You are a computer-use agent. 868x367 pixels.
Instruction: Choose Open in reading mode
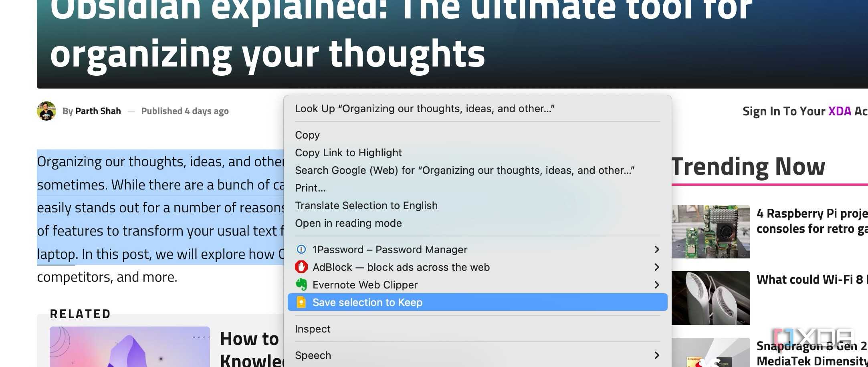click(x=477, y=223)
